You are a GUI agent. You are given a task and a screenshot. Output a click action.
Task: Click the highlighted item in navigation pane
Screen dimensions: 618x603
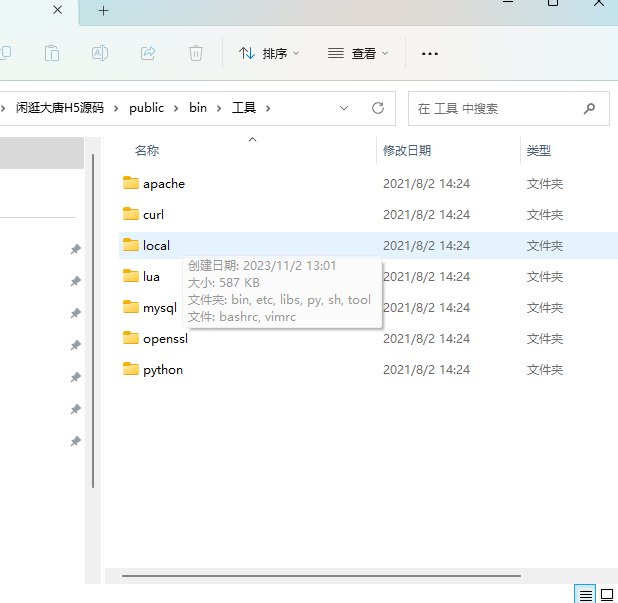tap(41, 153)
